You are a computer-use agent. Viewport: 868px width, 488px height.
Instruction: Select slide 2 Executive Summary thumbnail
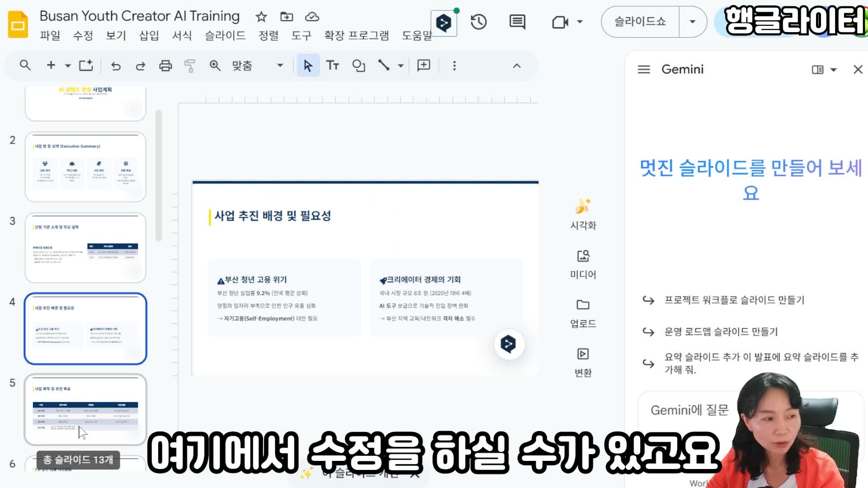(85, 167)
